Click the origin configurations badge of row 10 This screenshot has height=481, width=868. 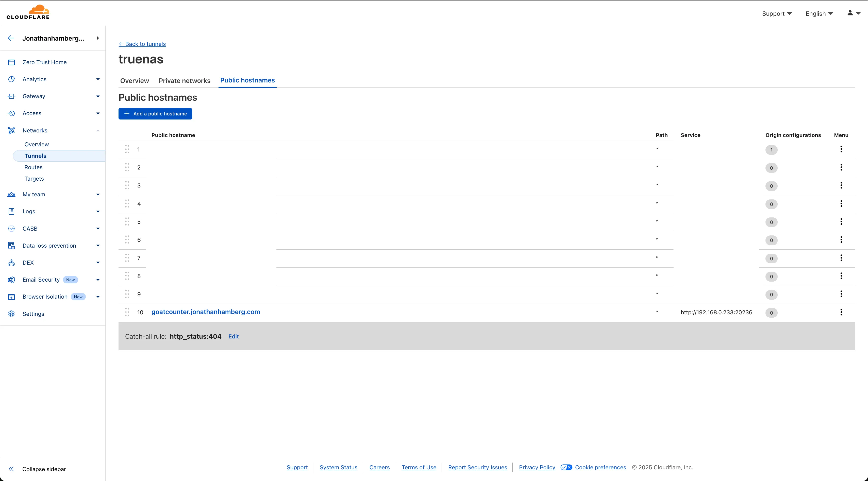[771, 313]
